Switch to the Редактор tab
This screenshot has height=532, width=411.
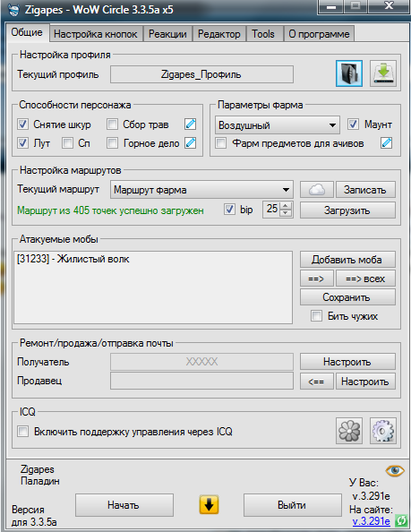click(219, 34)
